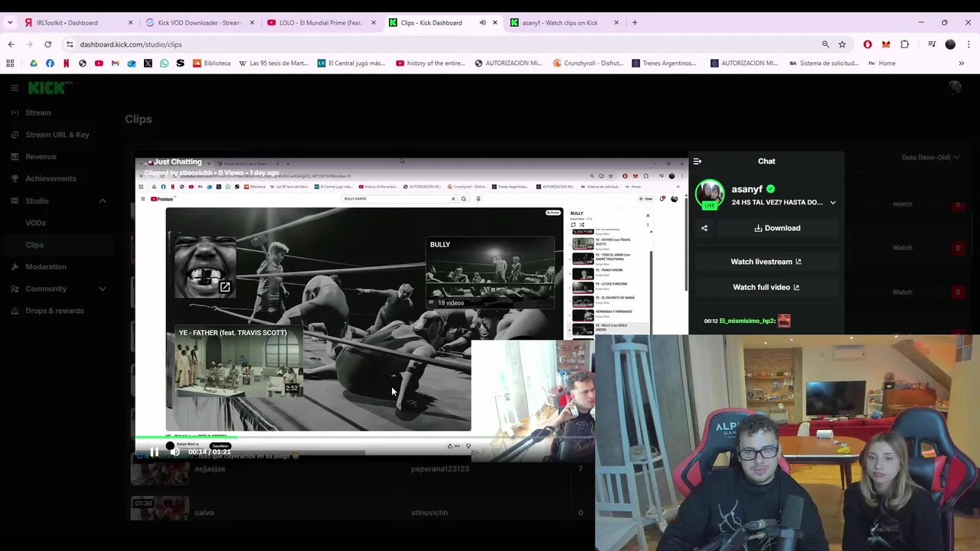Click the share icon beside Download
Image resolution: width=980 pixels, height=551 pixels.
click(704, 228)
